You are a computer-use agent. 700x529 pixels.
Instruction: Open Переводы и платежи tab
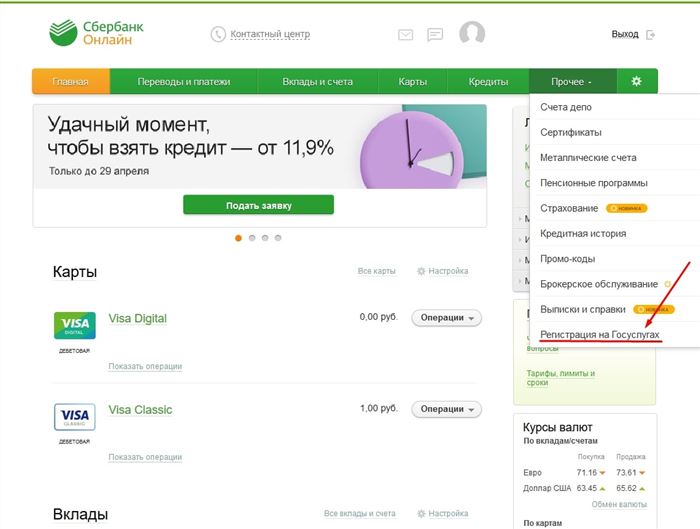pos(183,81)
